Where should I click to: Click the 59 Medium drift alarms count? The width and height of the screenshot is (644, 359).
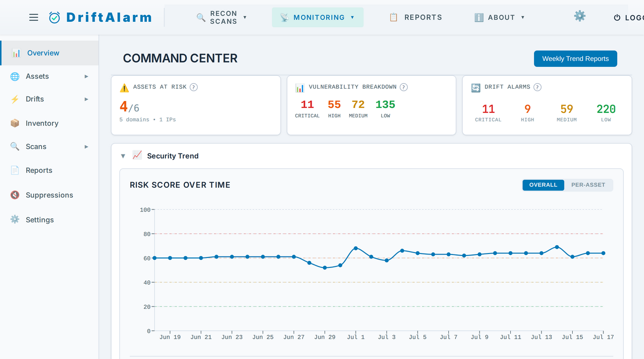coord(567,109)
